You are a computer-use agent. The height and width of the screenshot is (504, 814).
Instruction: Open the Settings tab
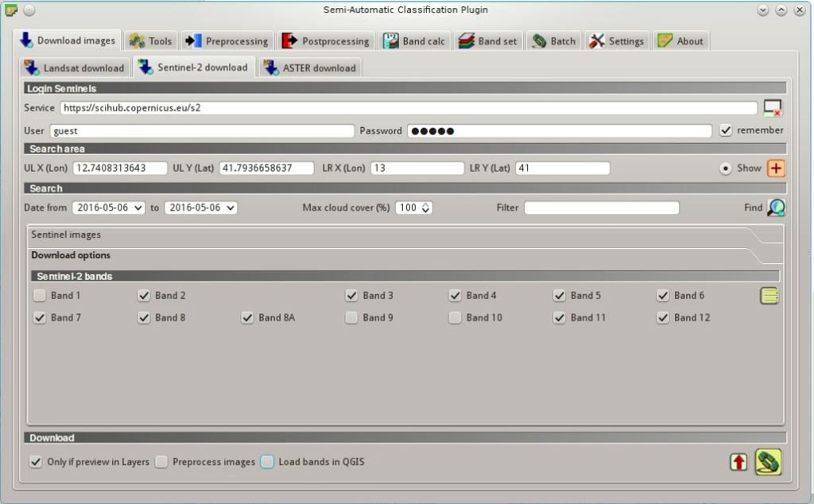[616, 41]
